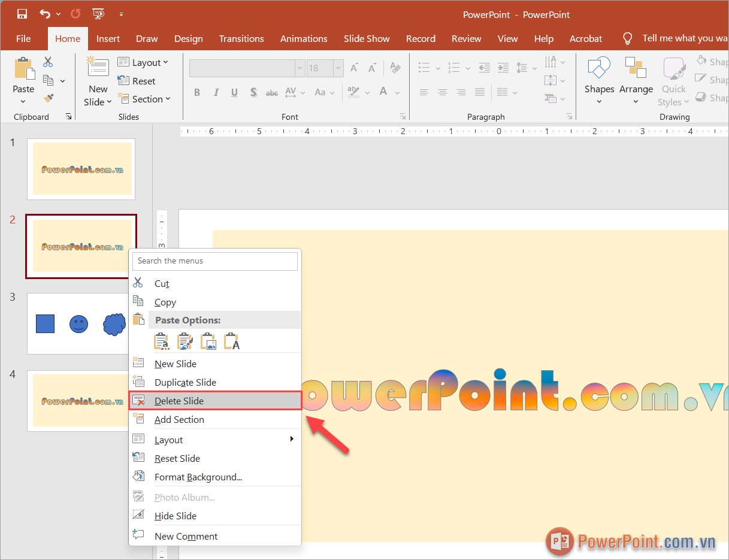Image resolution: width=729 pixels, height=560 pixels.
Task: Select the Format Painter brush icon
Action: [49, 98]
